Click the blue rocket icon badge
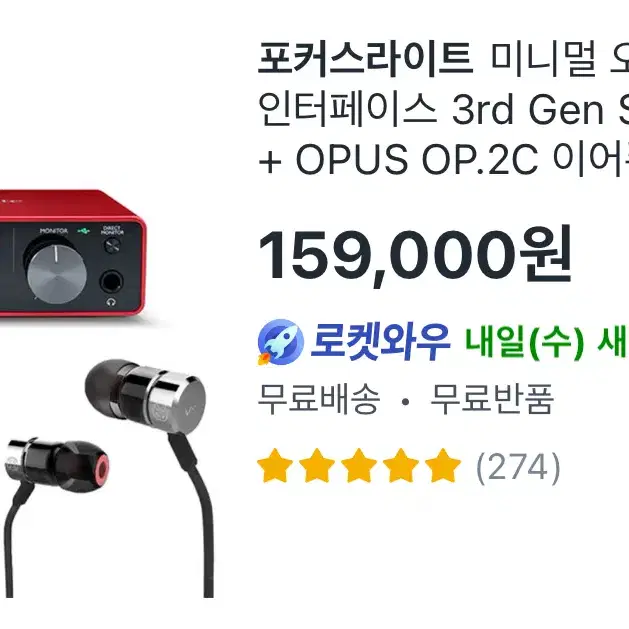Viewport: 629px width, 629px height. (x=280, y=342)
